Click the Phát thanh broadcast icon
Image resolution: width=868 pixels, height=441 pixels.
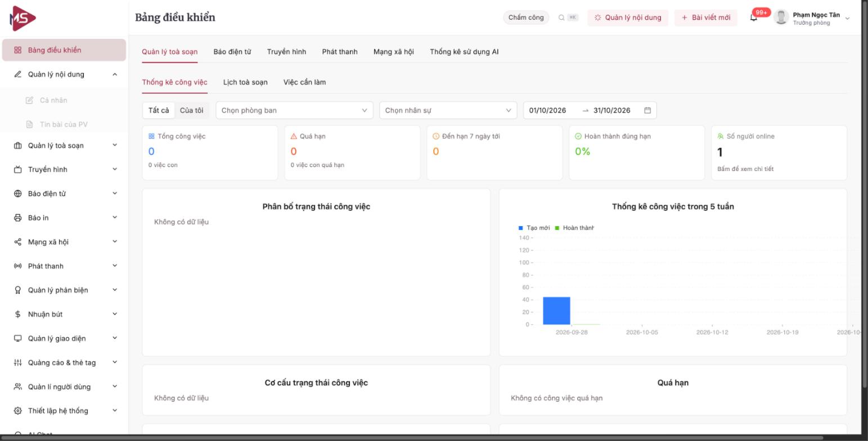(17, 266)
